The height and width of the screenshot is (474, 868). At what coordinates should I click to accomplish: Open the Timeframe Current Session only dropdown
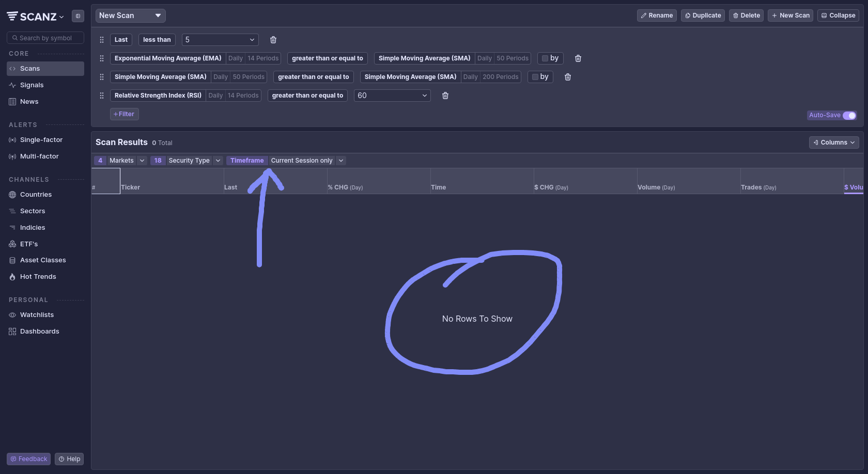[307, 161]
